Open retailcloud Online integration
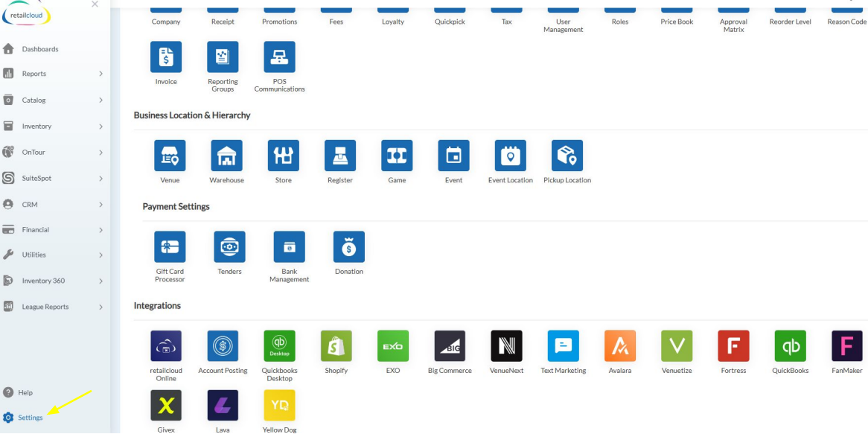Viewport: 868px width, 434px height. click(166, 346)
